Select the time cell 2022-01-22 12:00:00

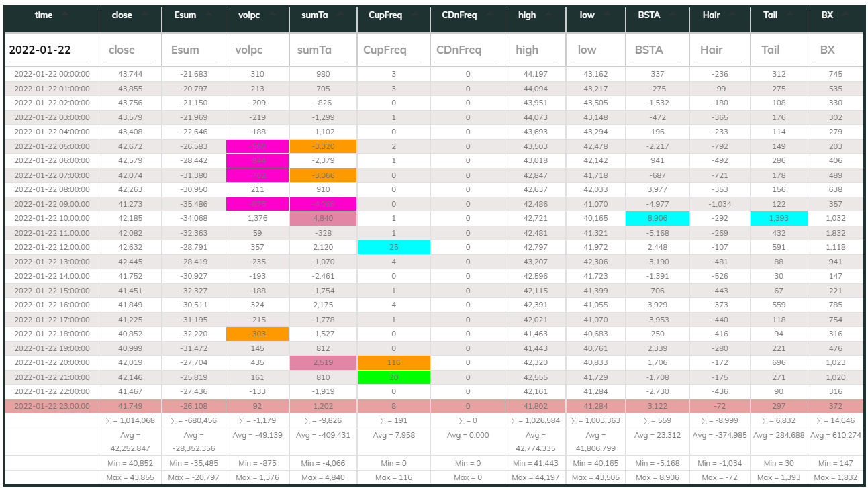click(52, 247)
